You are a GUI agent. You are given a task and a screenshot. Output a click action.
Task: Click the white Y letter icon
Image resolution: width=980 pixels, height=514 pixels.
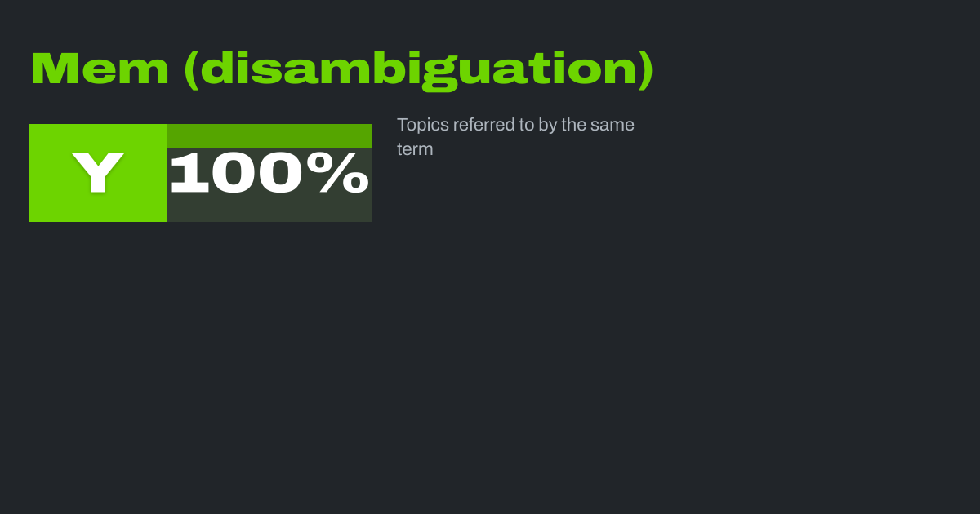point(98,173)
